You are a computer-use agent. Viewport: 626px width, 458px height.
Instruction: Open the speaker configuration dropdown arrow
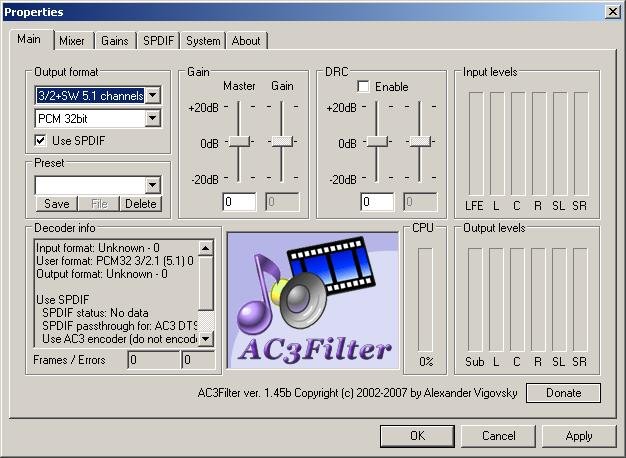153,95
